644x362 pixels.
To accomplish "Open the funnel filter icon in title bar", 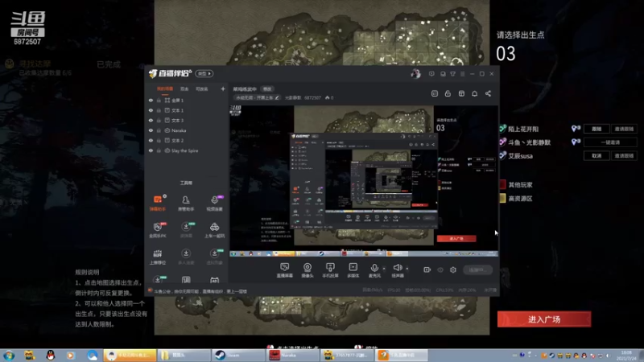I will (452, 74).
